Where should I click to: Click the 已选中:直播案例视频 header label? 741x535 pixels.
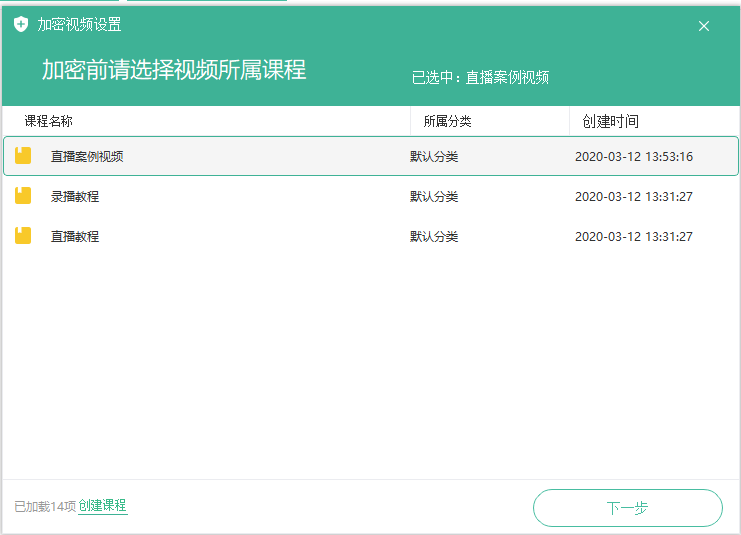480,77
